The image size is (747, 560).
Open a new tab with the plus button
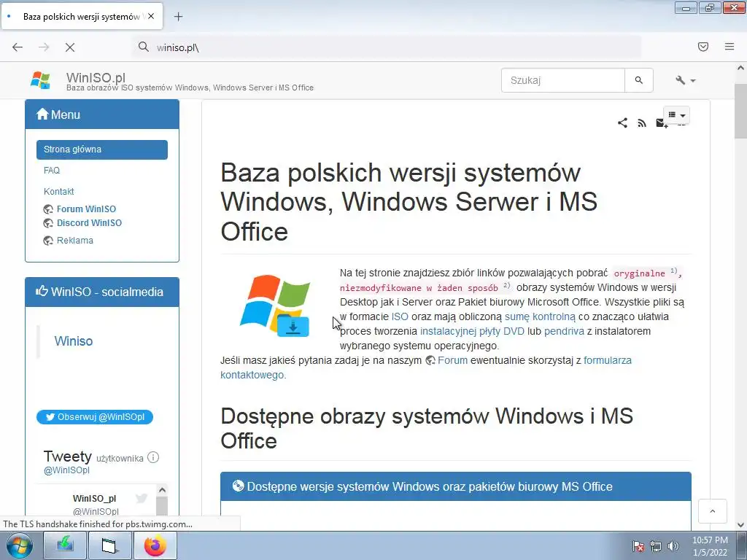pos(178,17)
